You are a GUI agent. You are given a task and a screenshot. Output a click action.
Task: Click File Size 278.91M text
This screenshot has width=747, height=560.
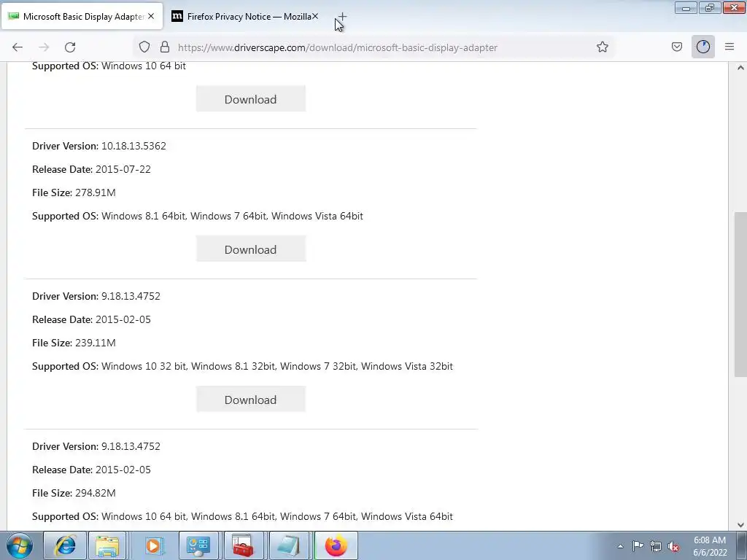point(74,192)
